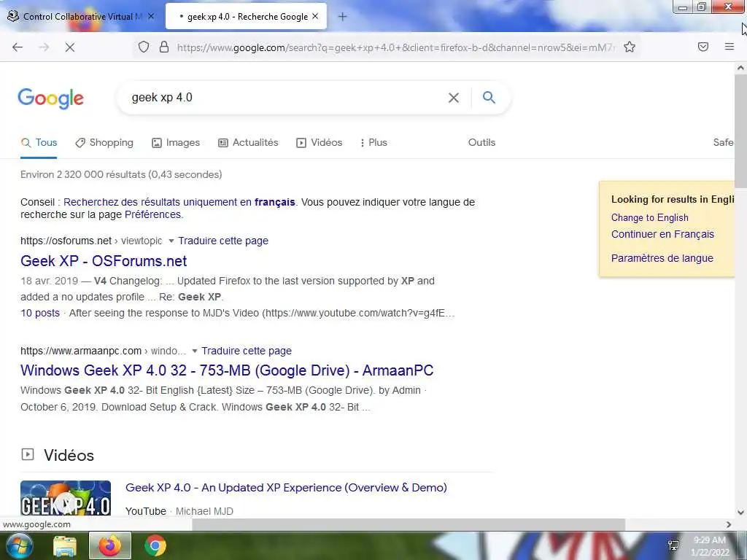This screenshot has width=747, height=560.
Task: Translate the osforums.net result page
Action: pyautogui.click(x=223, y=241)
